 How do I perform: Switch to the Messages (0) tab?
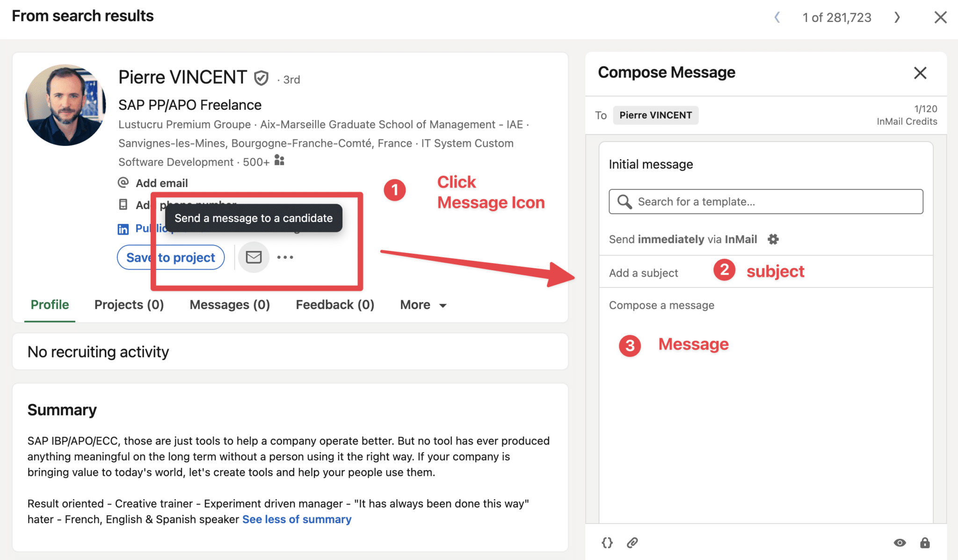(229, 304)
